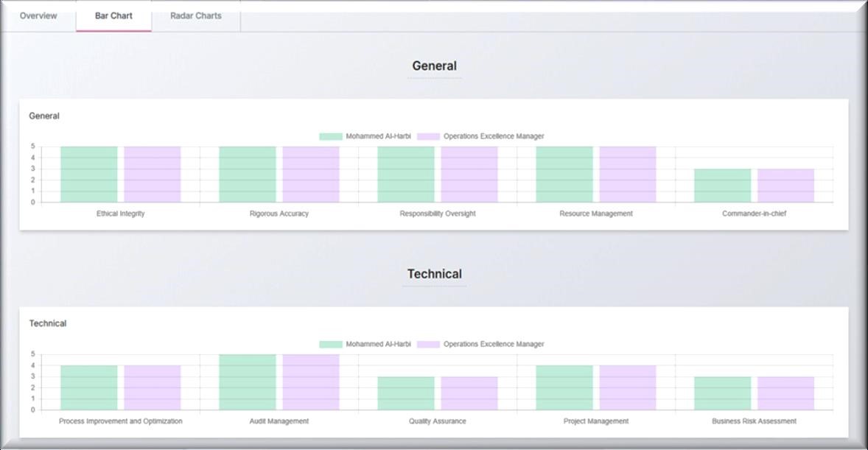
Task: Click the large Technical section heading
Action: pos(435,274)
